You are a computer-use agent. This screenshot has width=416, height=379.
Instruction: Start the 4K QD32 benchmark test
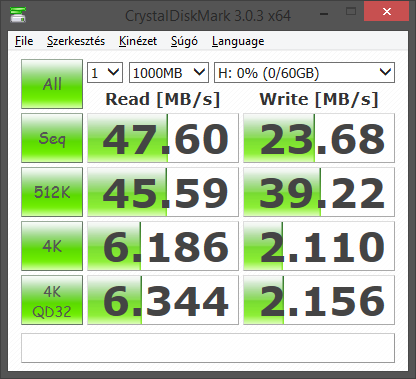52,300
